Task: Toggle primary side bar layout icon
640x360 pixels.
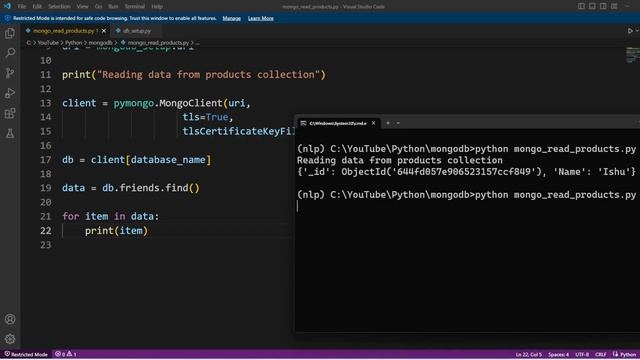Action: [x=581, y=6]
